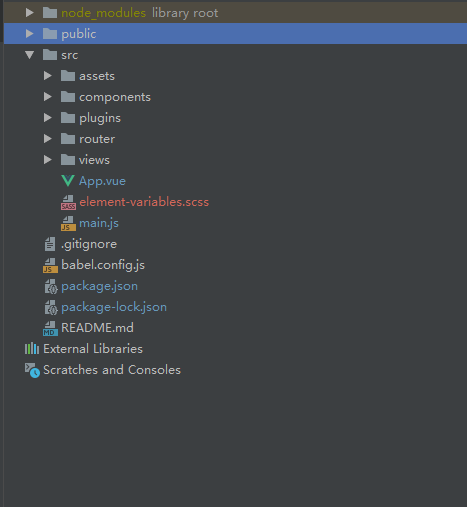
Task: Collapse the src folder arrow
Action: tap(30, 55)
